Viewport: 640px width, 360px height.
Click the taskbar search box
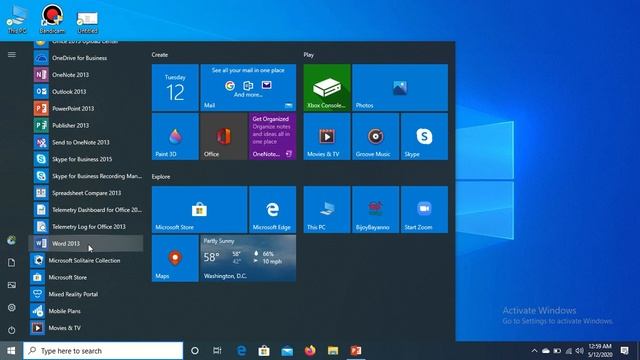(103, 351)
